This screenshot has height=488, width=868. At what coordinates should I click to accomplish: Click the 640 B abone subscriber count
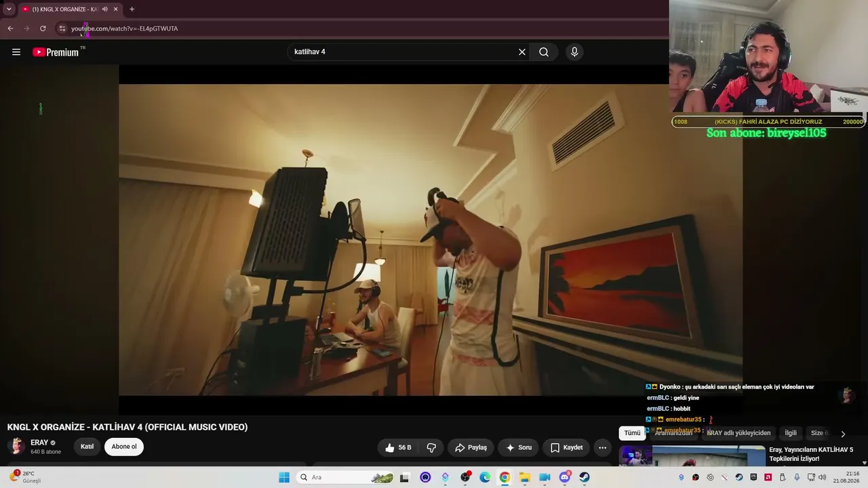[x=45, y=452]
